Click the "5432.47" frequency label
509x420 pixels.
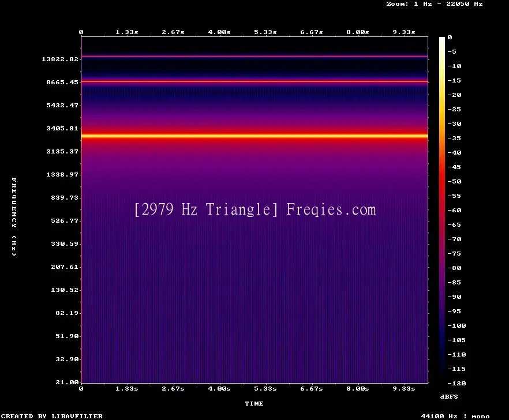[62, 105]
